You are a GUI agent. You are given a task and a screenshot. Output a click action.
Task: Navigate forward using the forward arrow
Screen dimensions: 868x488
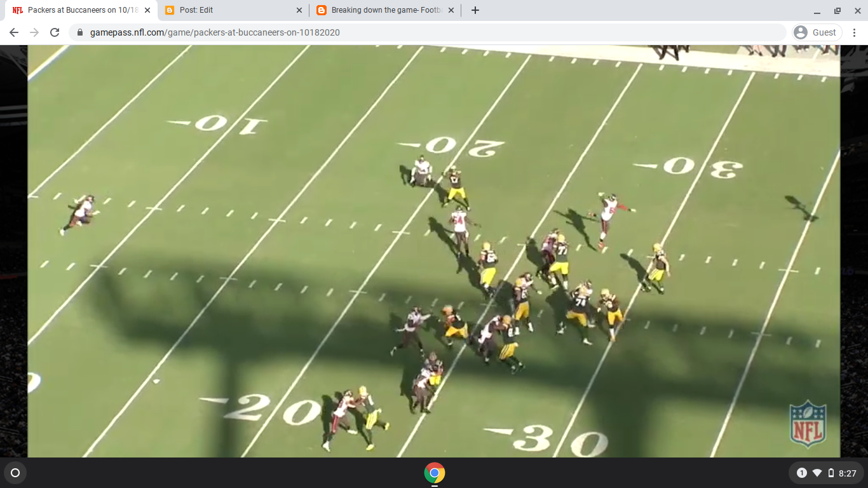pyautogui.click(x=34, y=32)
